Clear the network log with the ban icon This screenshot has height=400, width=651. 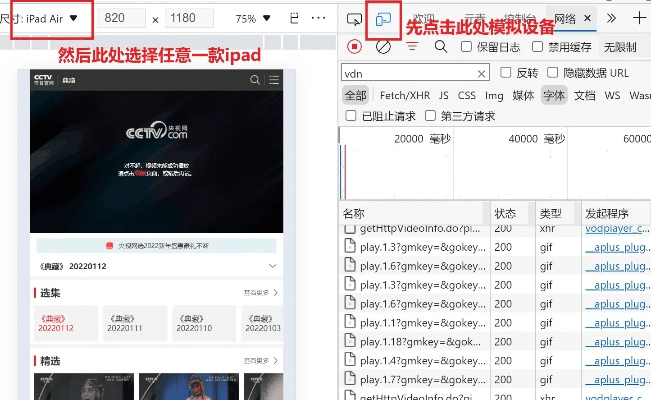coord(383,47)
